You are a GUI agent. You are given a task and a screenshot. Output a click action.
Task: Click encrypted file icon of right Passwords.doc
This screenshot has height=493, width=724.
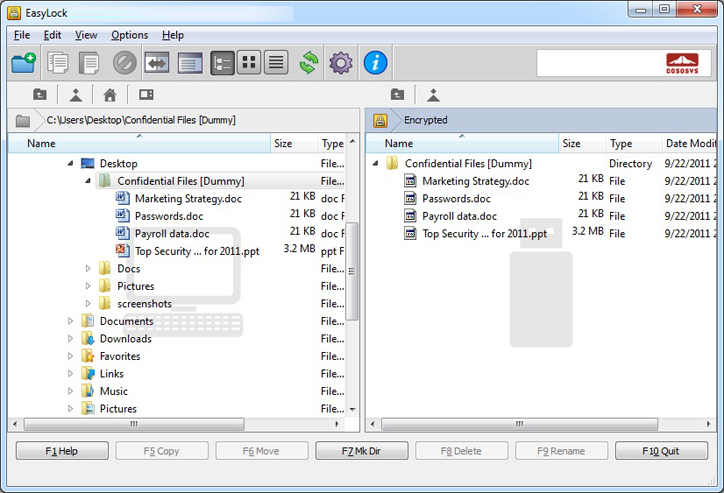410,198
